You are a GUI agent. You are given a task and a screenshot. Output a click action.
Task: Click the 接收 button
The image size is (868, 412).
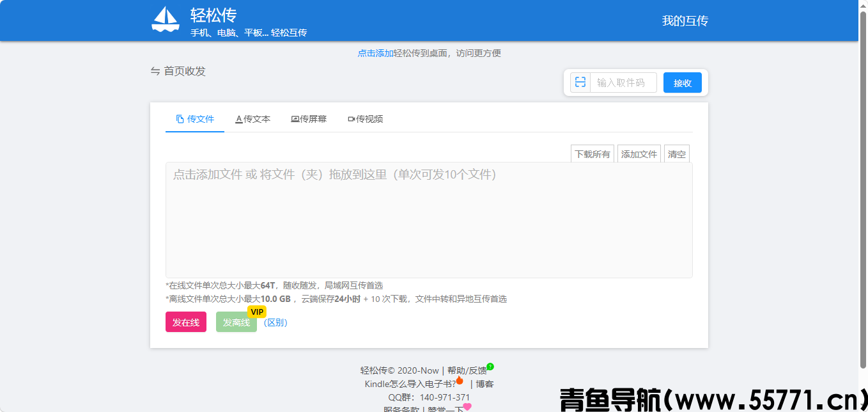click(683, 83)
